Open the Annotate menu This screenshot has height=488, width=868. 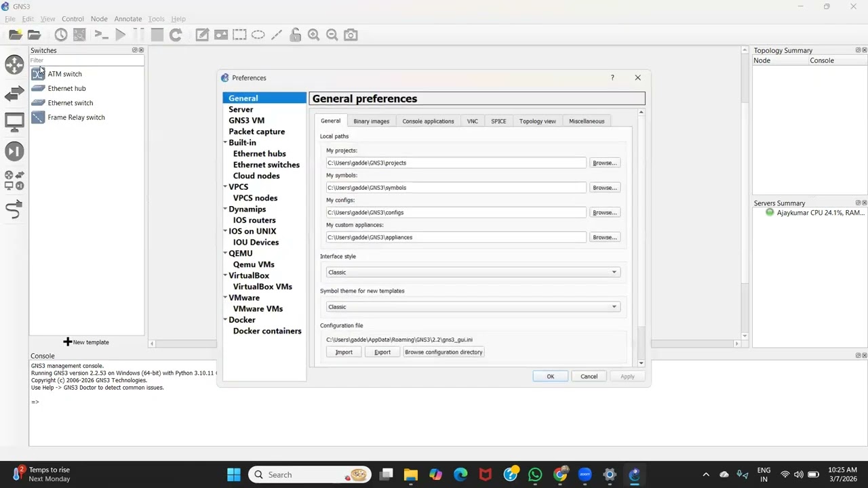pyautogui.click(x=127, y=19)
